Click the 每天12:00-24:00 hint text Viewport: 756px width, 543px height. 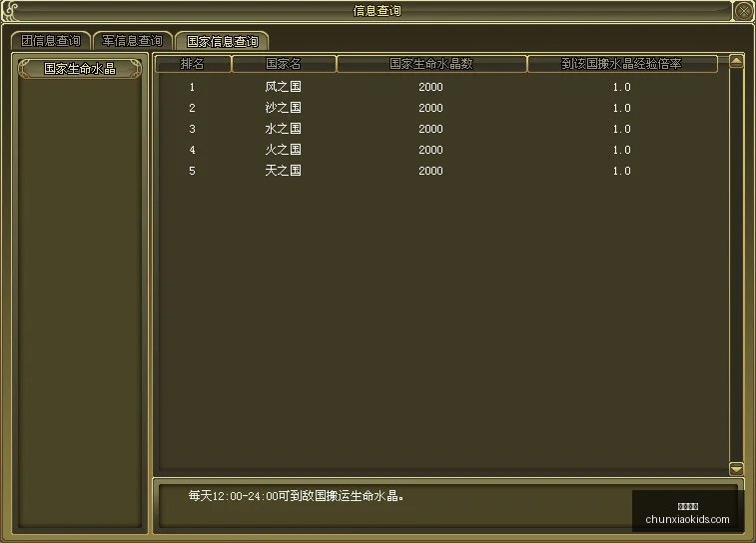(x=296, y=496)
